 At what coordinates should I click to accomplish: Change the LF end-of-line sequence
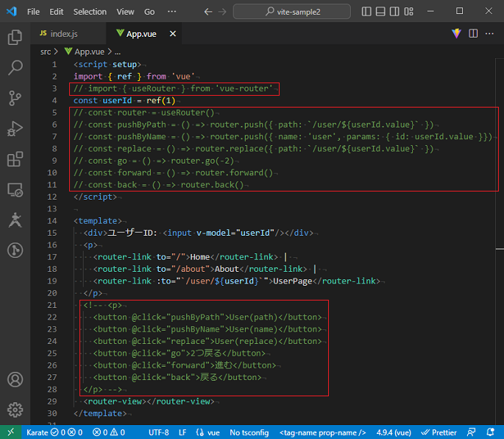point(182,432)
